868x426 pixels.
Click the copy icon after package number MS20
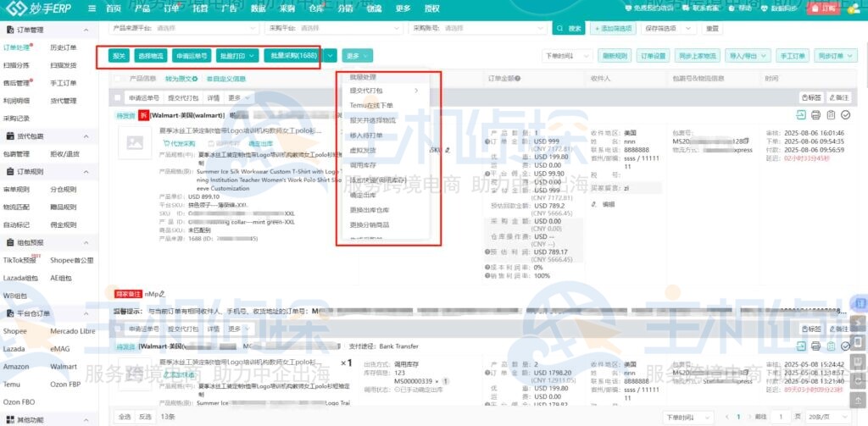pyautogui.click(x=746, y=141)
